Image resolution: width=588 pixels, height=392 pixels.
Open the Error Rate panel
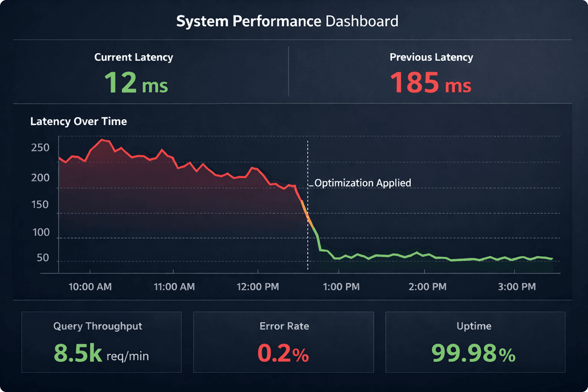click(x=284, y=342)
